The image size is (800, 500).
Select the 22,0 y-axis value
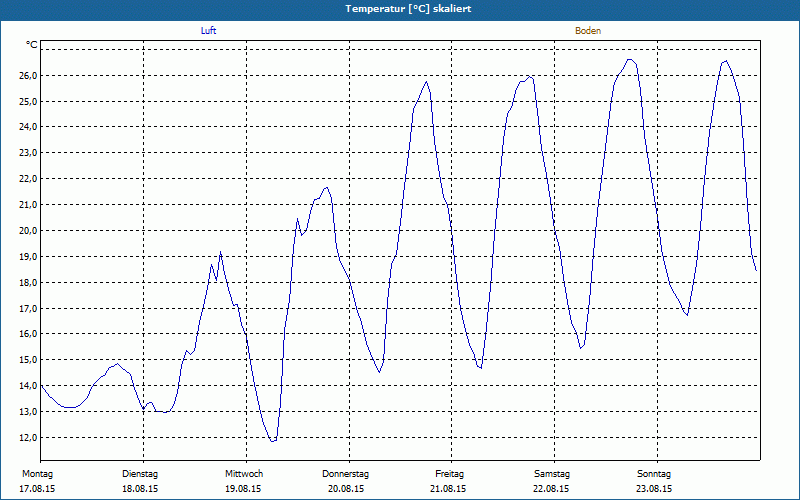[28, 179]
